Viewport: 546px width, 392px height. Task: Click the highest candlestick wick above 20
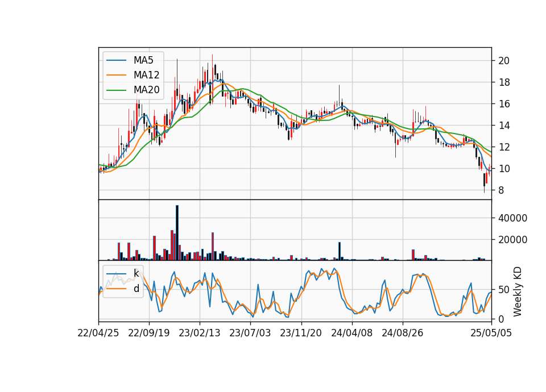point(212,77)
